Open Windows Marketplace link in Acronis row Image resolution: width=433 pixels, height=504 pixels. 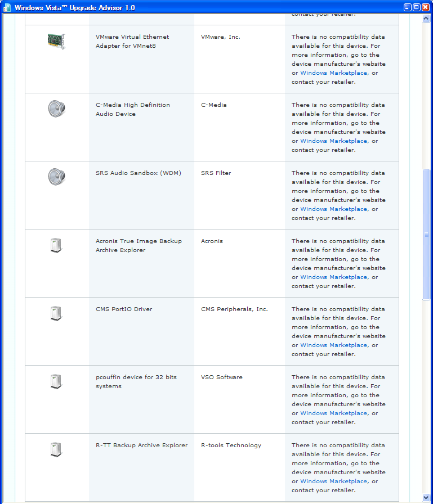point(333,277)
